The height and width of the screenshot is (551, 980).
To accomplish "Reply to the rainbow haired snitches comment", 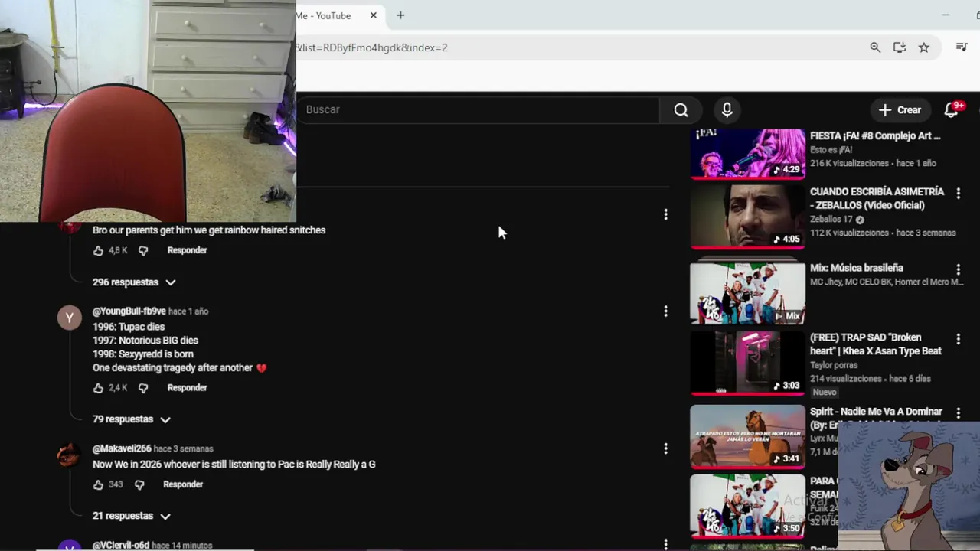I will [187, 250].
